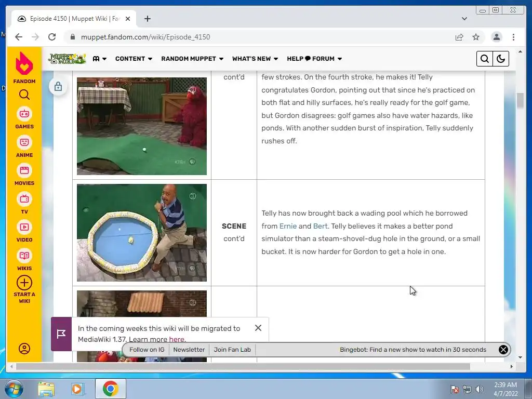This screenshot has width=532, height=399.
Task: Click the Fandom flame logo
Action: (24, 63)
